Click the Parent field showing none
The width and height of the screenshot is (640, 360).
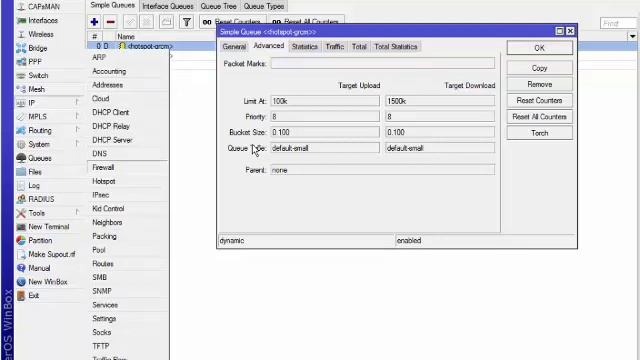pos(383,170)
